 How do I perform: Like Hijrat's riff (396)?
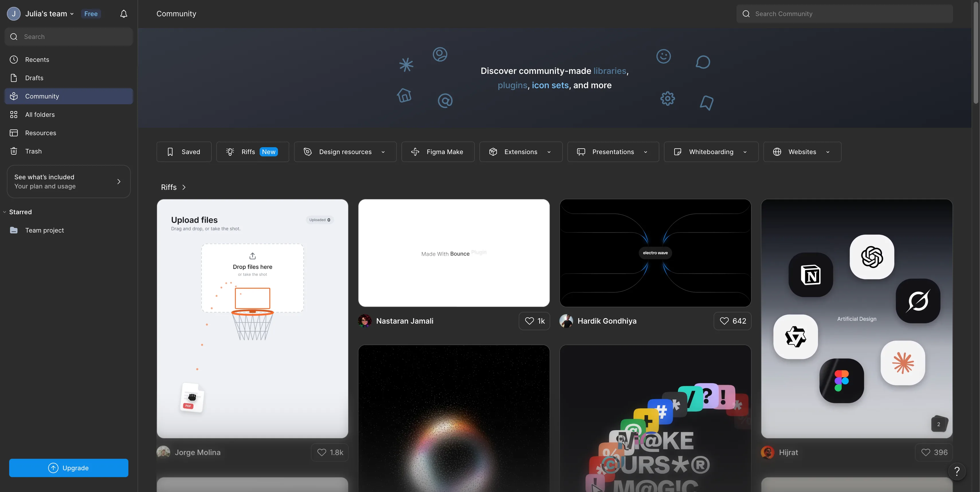tap(934, 452)
